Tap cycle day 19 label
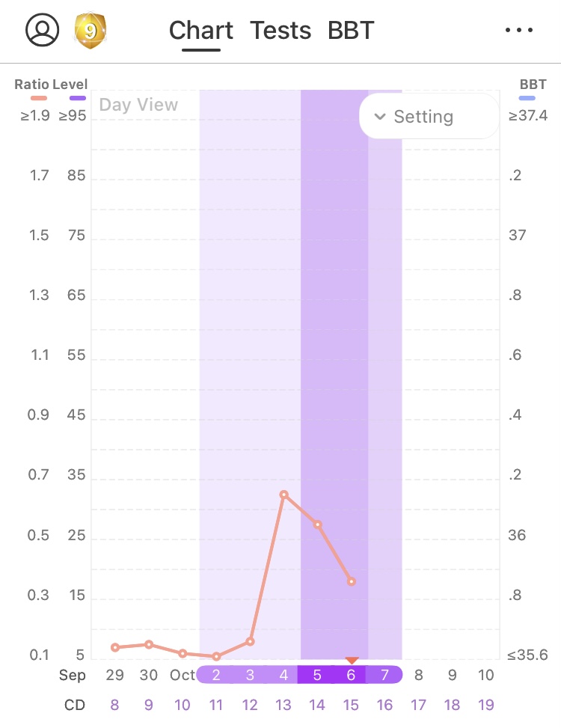Image resolution: width=561 pixels, height=728 pixels. [485, 705]
